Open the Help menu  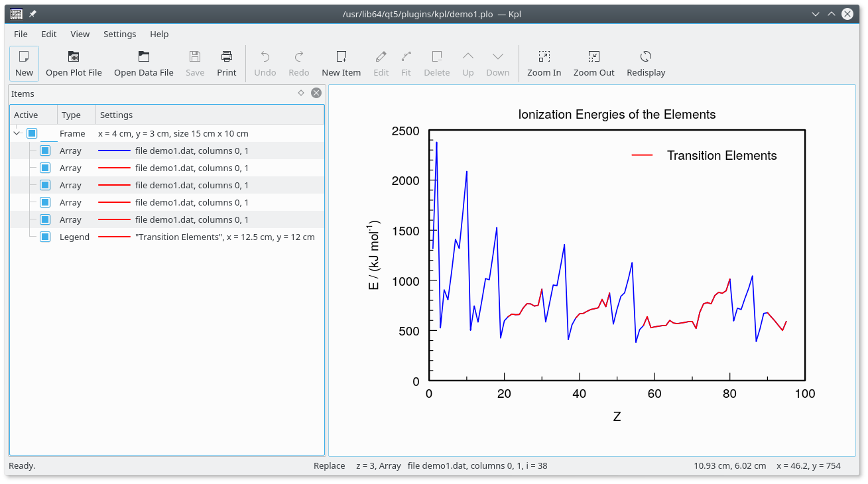click(x=159, y=34)
